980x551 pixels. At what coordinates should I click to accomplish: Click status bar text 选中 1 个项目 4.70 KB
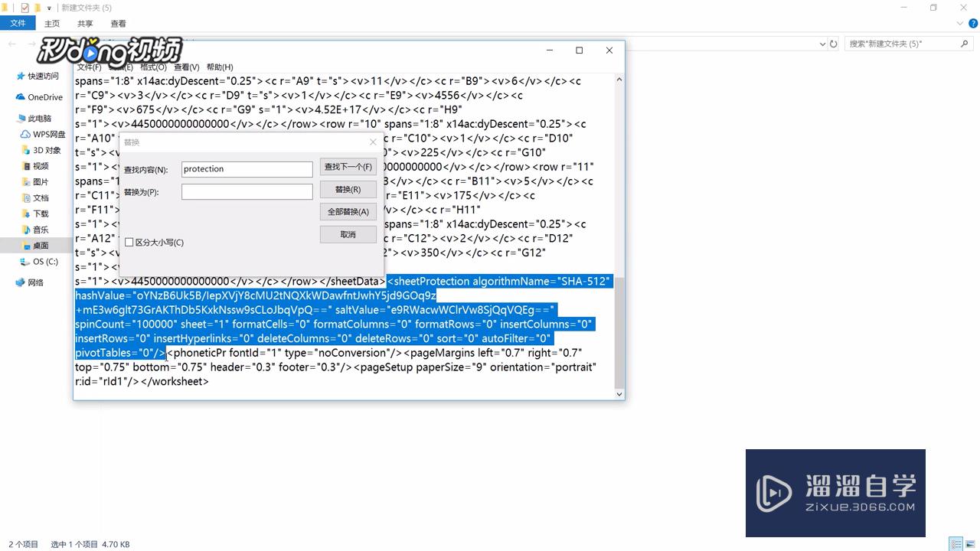pyautogui.click(x=90, y=544)
